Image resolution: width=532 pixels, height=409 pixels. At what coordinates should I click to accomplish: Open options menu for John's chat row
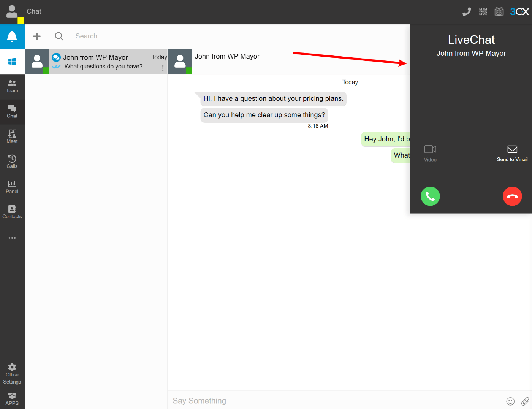(x=163, y=68)
